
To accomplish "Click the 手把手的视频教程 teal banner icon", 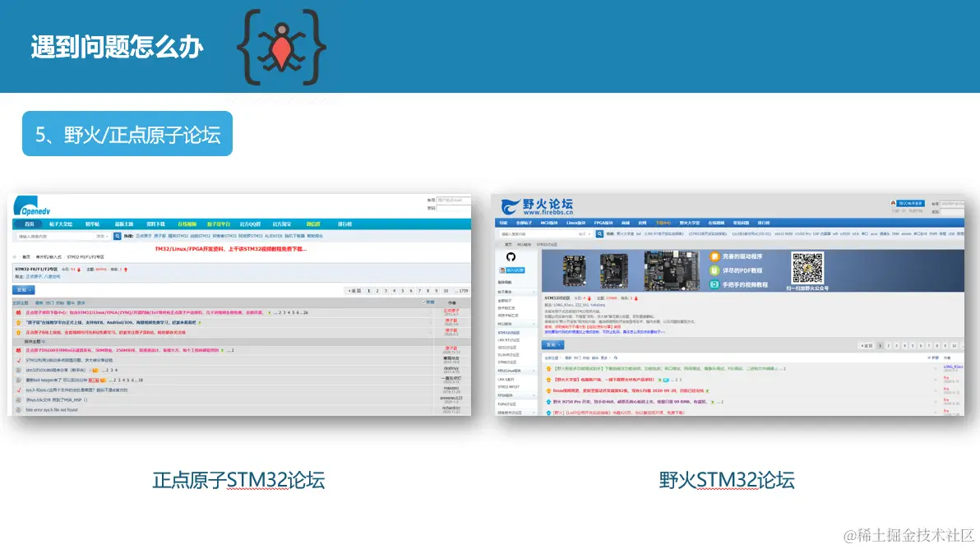I will pos(714,285).
